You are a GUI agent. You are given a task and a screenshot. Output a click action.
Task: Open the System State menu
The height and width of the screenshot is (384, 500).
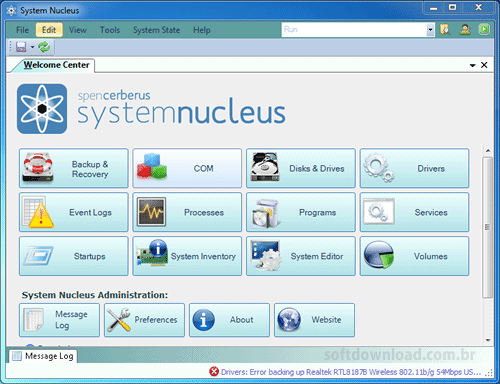[156, 30]
